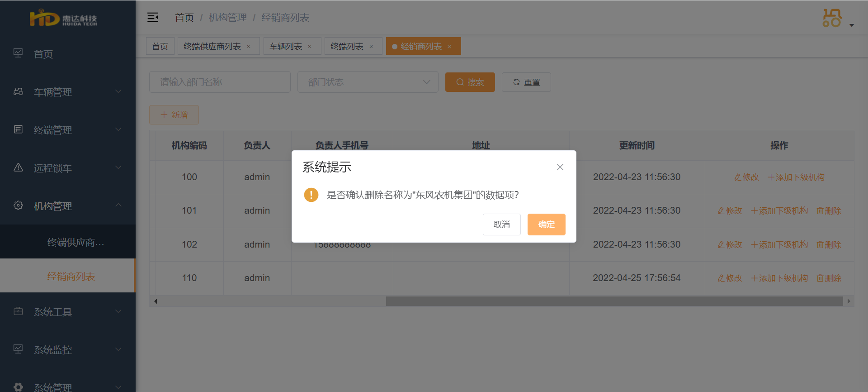Click 修改 in row 100
The height and width of the screenshot is (392, 868).
click(x=747, y=177)
